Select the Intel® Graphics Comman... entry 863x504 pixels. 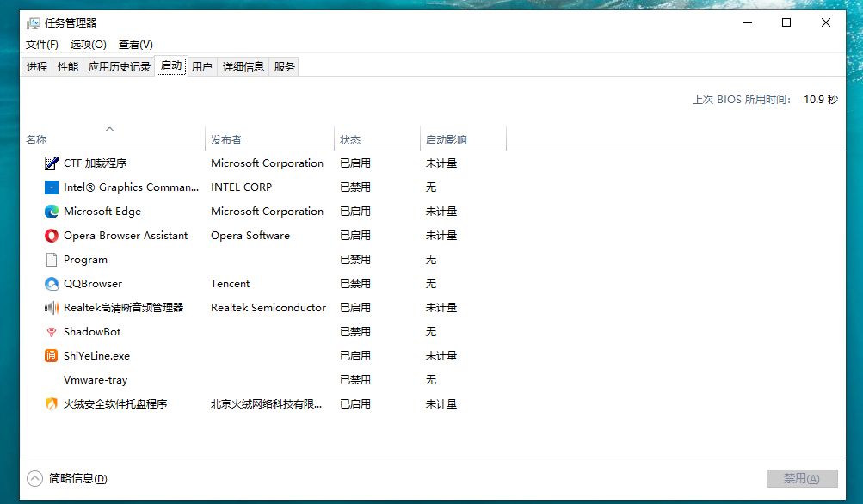(x=131, y=187)
